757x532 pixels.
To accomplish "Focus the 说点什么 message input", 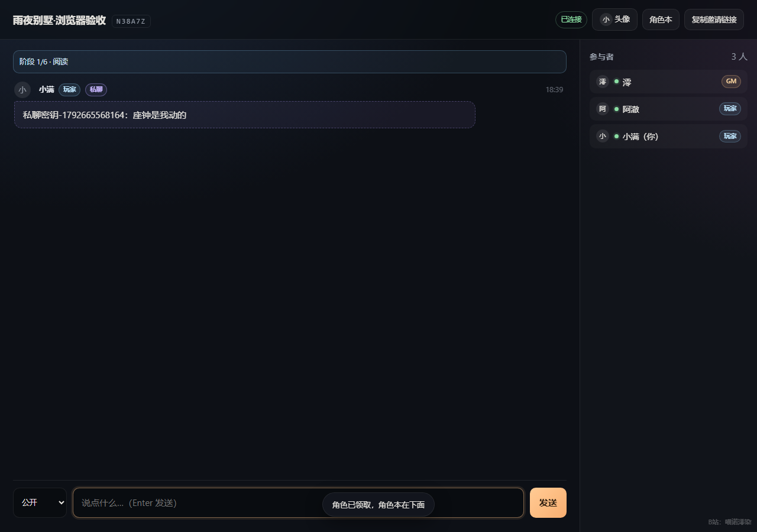I will [x=298, y=502].
